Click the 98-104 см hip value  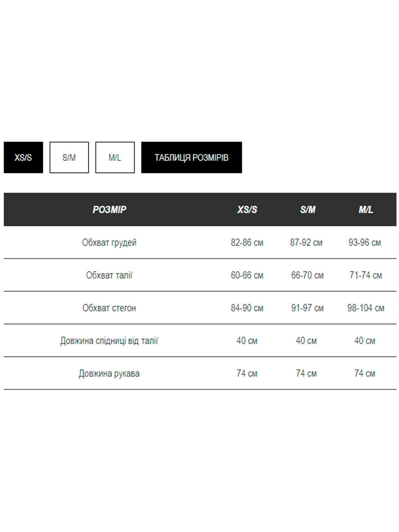click(366, 308)
